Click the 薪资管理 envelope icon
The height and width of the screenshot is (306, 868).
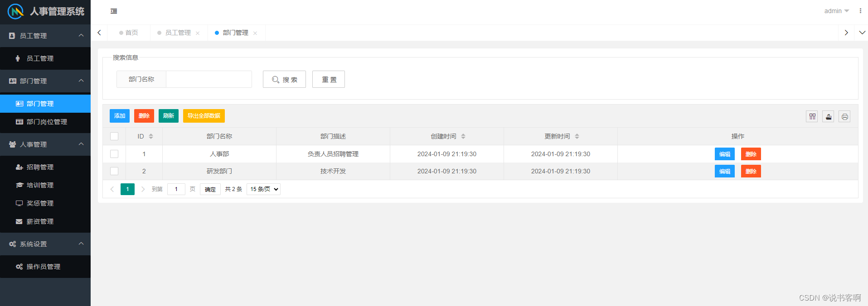(x=19, y=221)
